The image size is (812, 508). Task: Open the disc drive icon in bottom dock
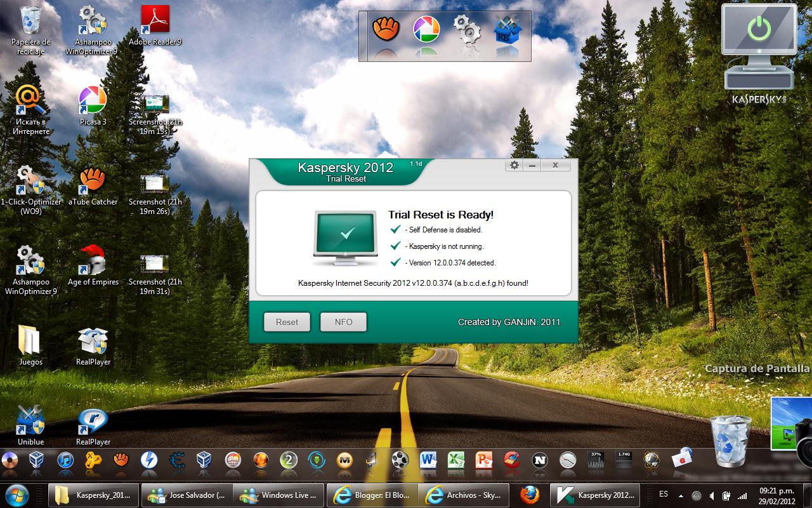coord(9,460)
